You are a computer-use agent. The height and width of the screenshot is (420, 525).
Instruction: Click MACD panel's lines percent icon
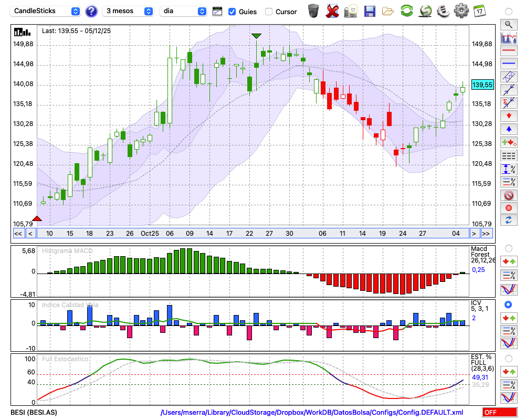509,275
